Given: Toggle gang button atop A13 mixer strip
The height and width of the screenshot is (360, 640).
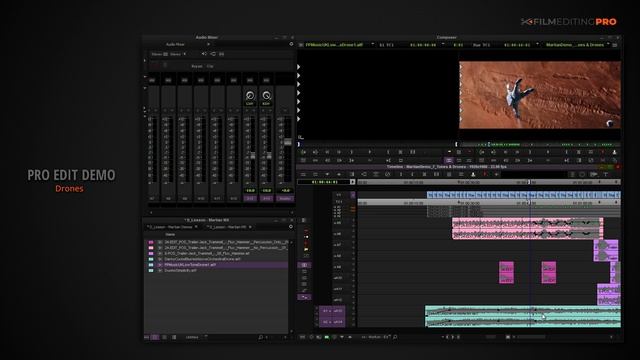Looking at the screenshot, I should [250, 80].
